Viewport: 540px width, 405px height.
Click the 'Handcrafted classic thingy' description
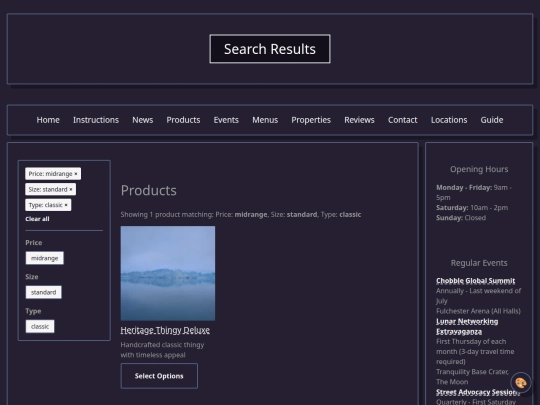tap(162, 350)
